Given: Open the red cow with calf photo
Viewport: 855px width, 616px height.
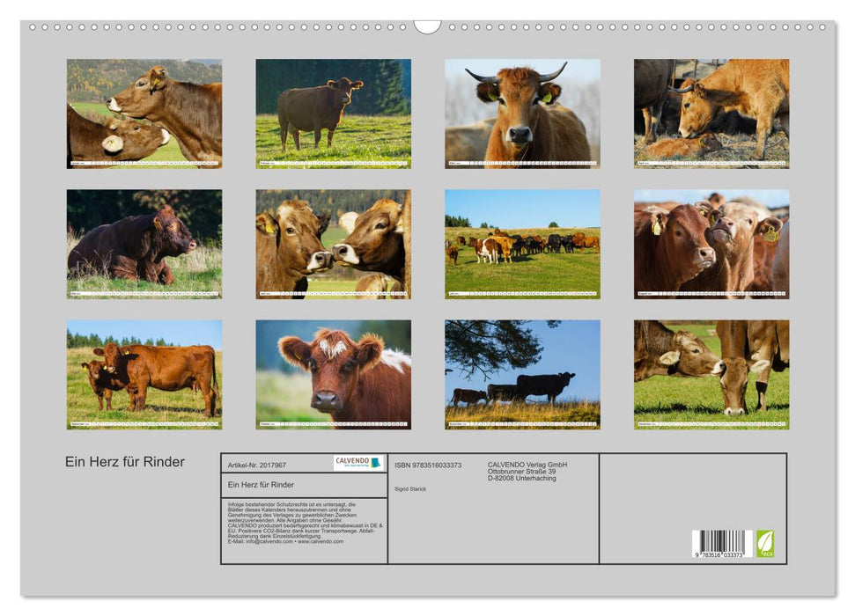Looking at the screenshot, I should click(144, 374).
